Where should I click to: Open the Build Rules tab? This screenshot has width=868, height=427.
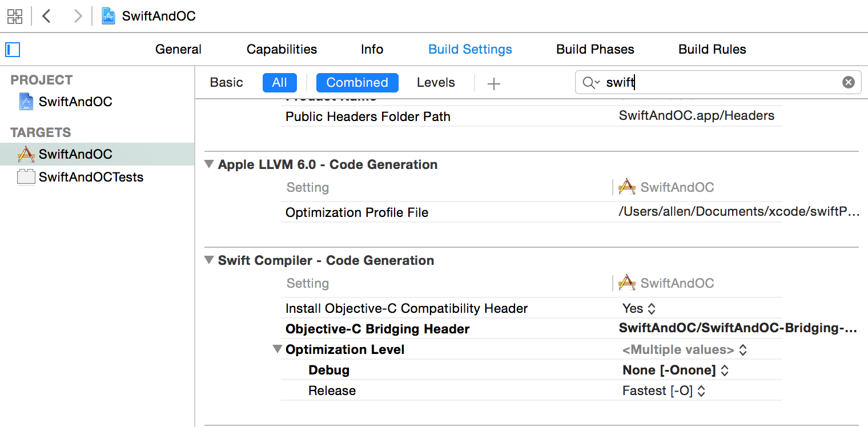(x=712, y=50)
